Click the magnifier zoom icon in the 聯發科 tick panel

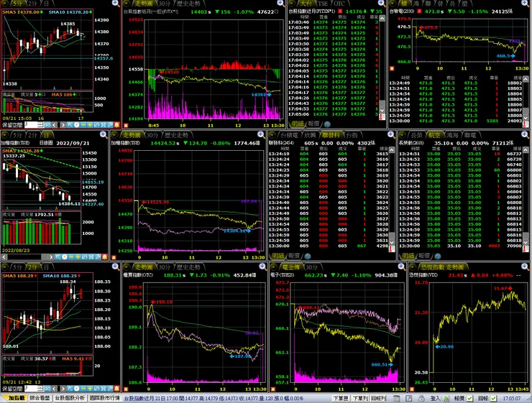click(x=391, y=134)
